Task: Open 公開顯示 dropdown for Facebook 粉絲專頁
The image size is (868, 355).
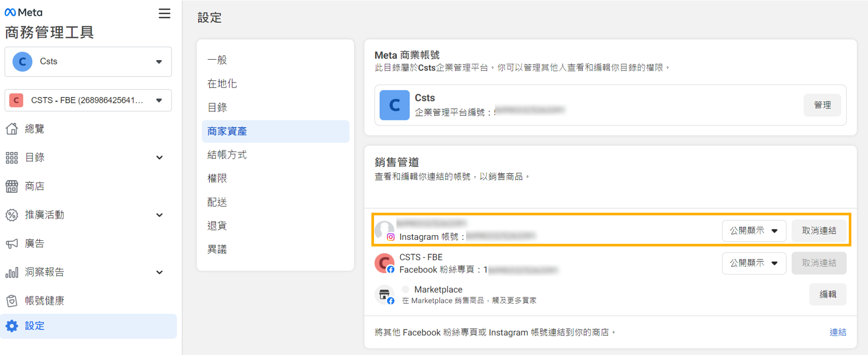Action: click(x=754, y=263)
